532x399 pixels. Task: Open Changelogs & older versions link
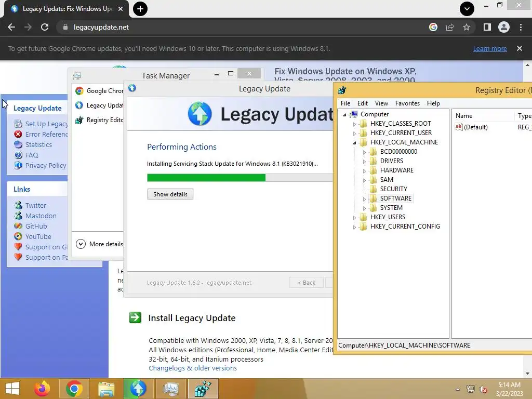(x=193, y=368)
